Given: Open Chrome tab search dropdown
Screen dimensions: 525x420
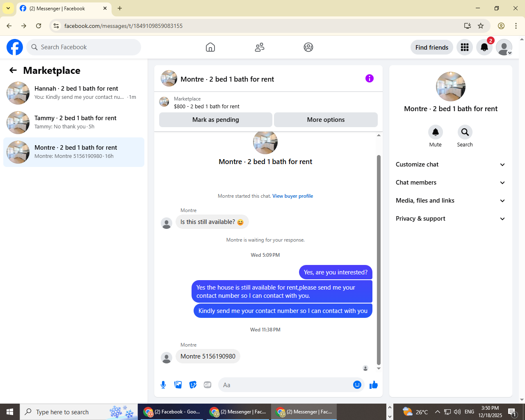Looking at the screenshot, I should click(x=8, y=8).
